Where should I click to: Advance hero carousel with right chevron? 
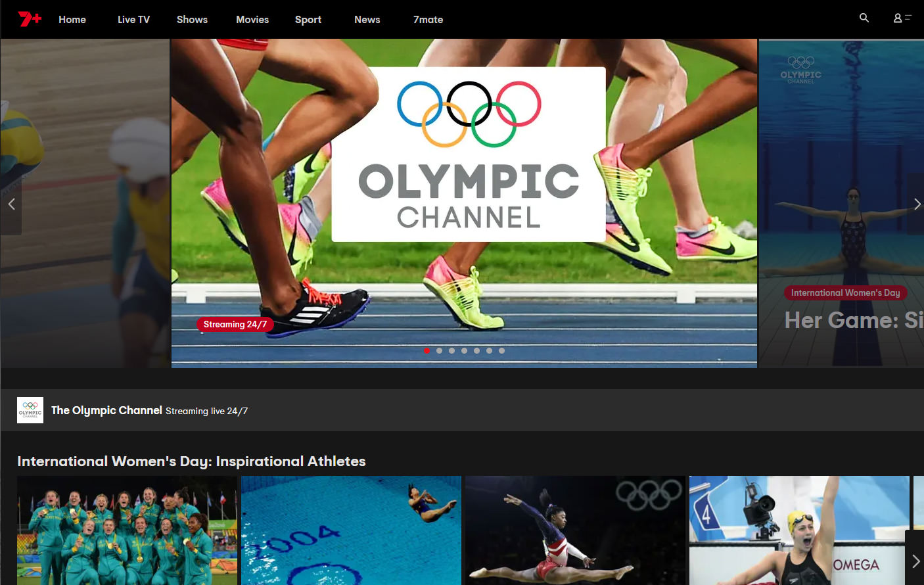(x=917, y=204)
